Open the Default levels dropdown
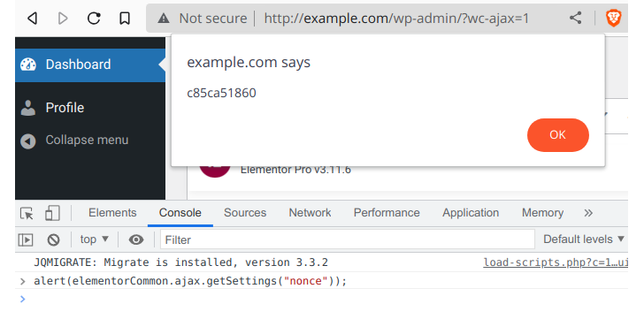Viewport: 644px width, 319px height. pos(584,239)
